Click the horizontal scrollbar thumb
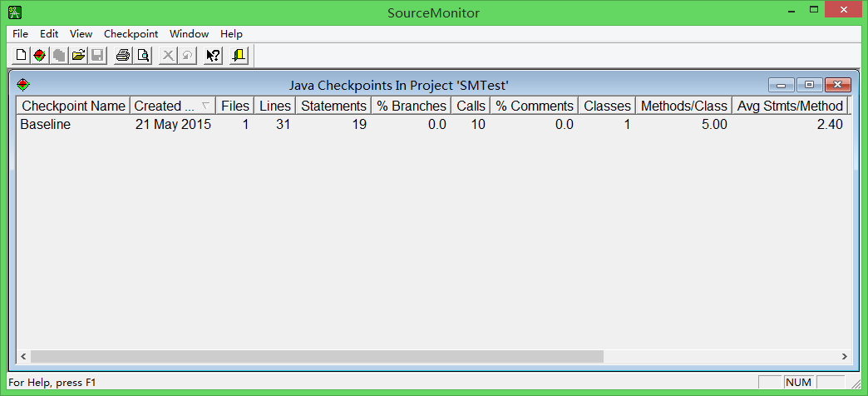The width and height of the screenshot is (868, 396). click(x=317, y=357)
